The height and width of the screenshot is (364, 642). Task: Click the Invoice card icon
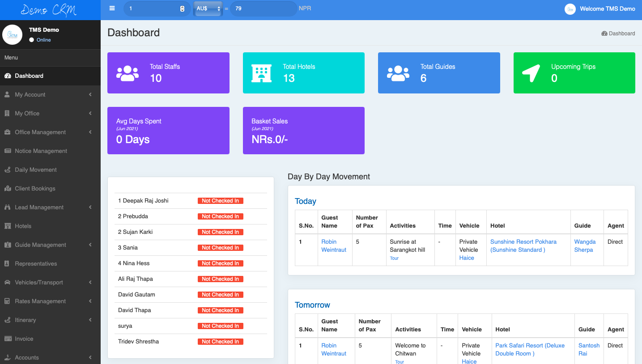pyautogui.click(x=8, y=339)
